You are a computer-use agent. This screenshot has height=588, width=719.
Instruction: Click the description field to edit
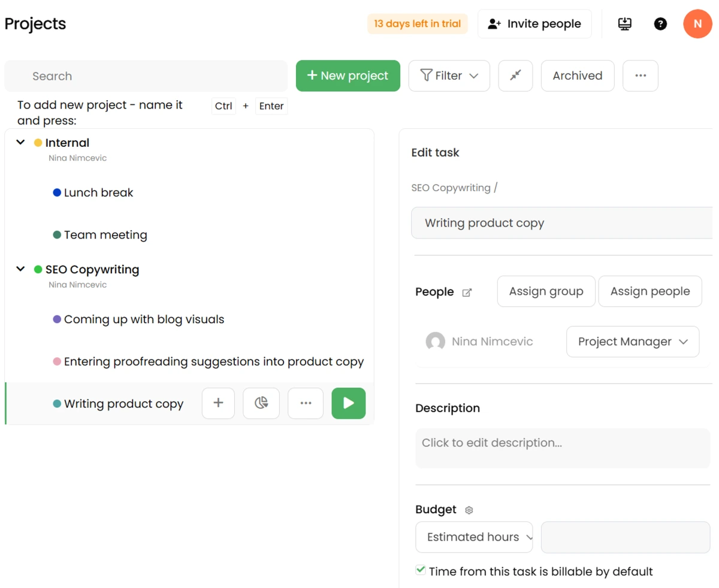click(x=563, y=448)
